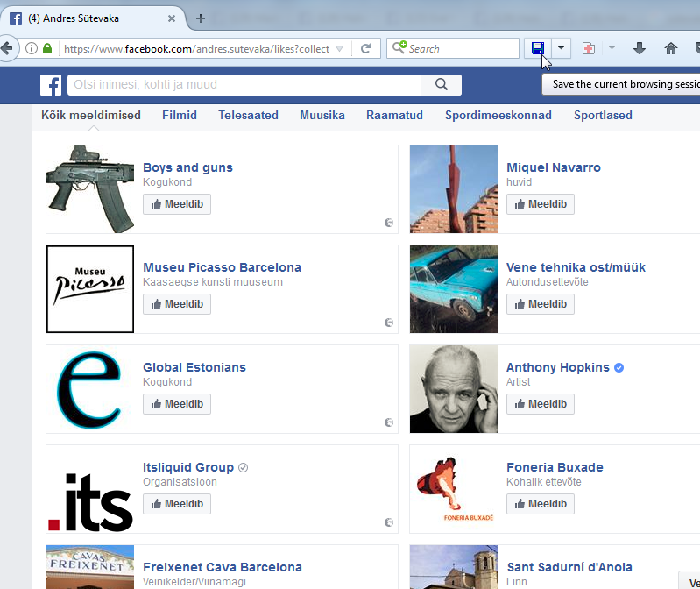Like the Itsliquid Group page

177,504
